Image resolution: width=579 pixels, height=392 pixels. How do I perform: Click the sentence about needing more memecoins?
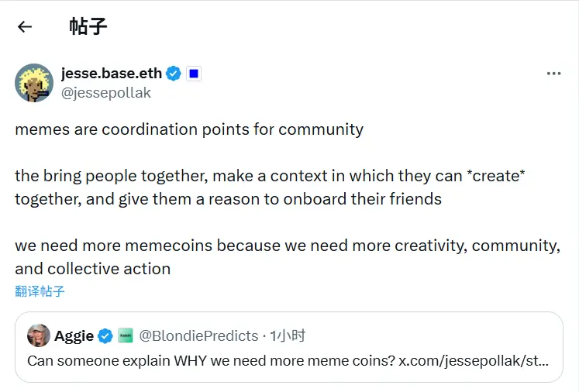pyautogui.click(x=287, y=257)
